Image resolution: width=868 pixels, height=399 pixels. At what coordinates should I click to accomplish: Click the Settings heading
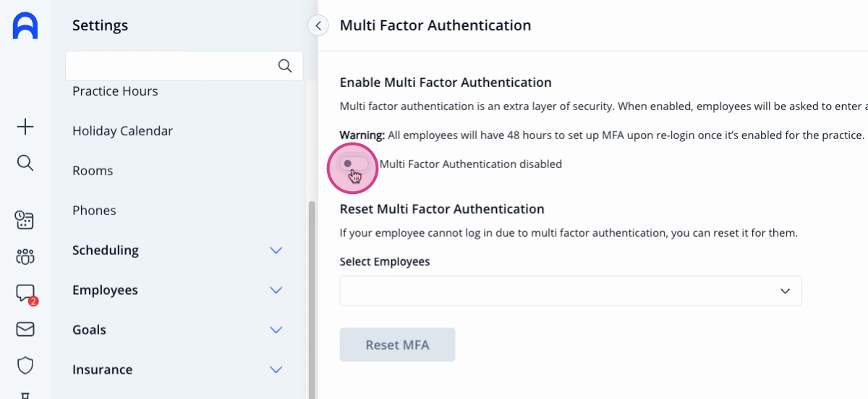point(100,25)
